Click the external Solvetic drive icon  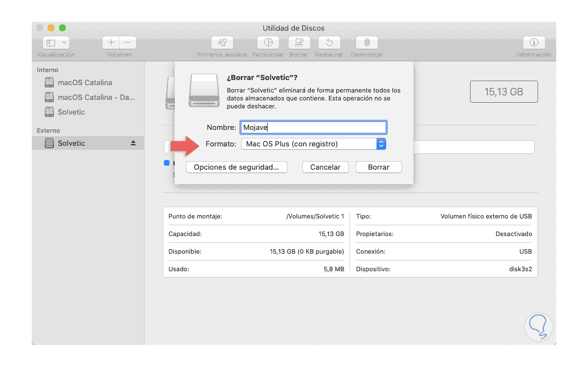(49, 143)
